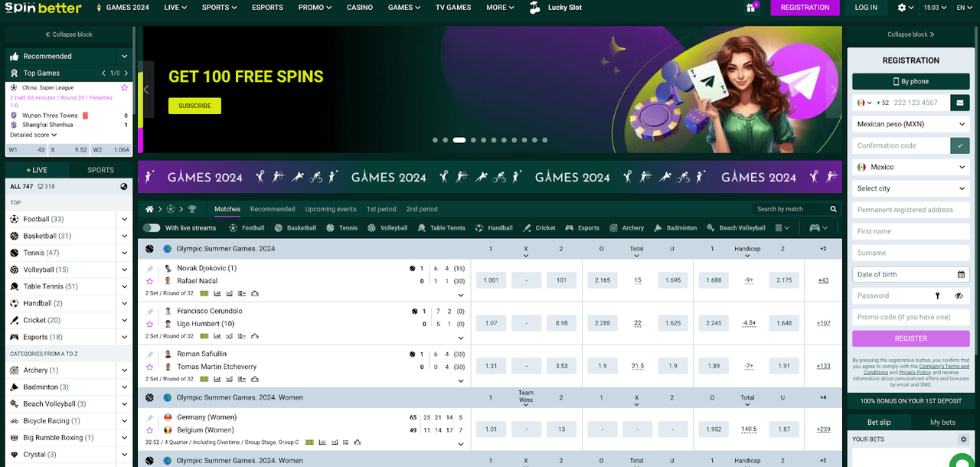
Task: Filter matches by Badminton
Action: pyautogui.click(x=675, y=228)
